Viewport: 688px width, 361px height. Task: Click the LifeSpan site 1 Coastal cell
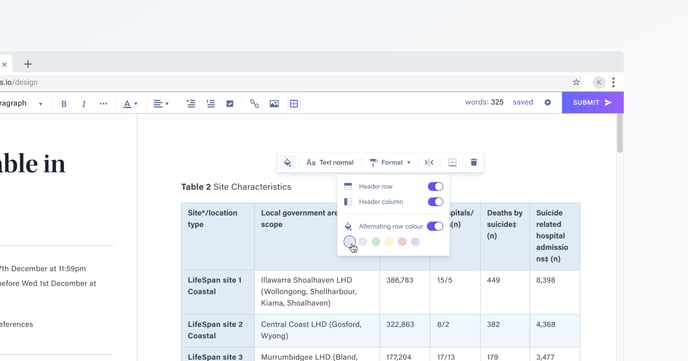click(218, 292)
